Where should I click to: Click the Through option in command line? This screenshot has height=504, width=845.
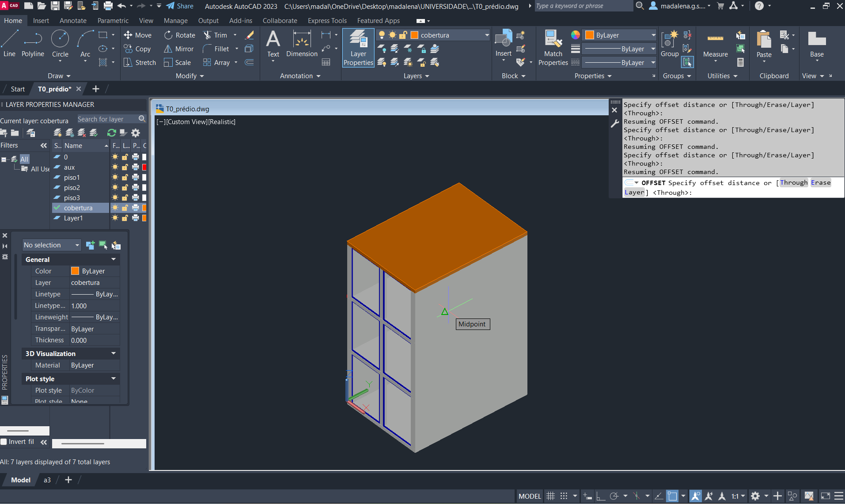793,183
